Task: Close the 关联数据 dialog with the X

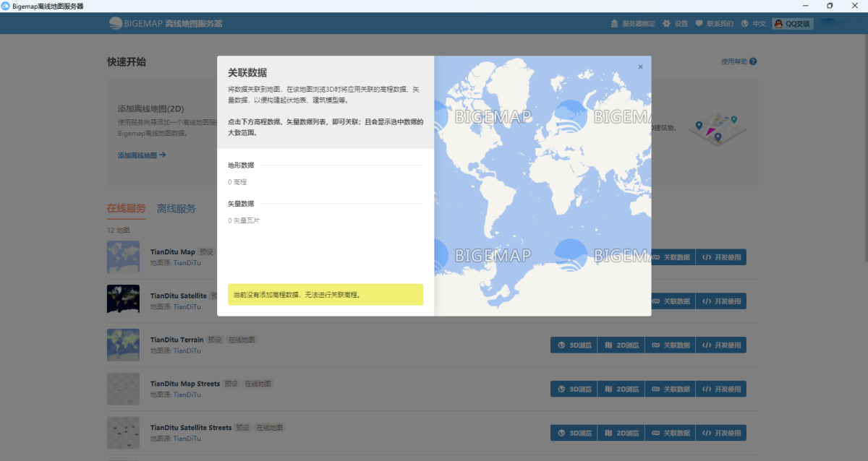Action: [x=640, y=67]
